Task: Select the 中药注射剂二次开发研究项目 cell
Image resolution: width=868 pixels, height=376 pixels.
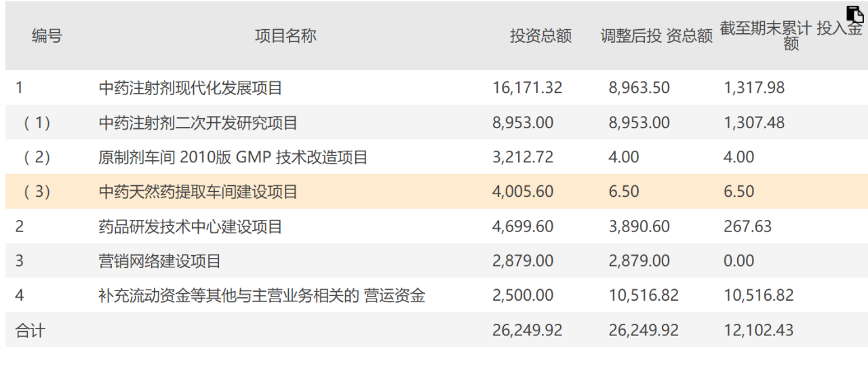Action: [x=198, y=123]
